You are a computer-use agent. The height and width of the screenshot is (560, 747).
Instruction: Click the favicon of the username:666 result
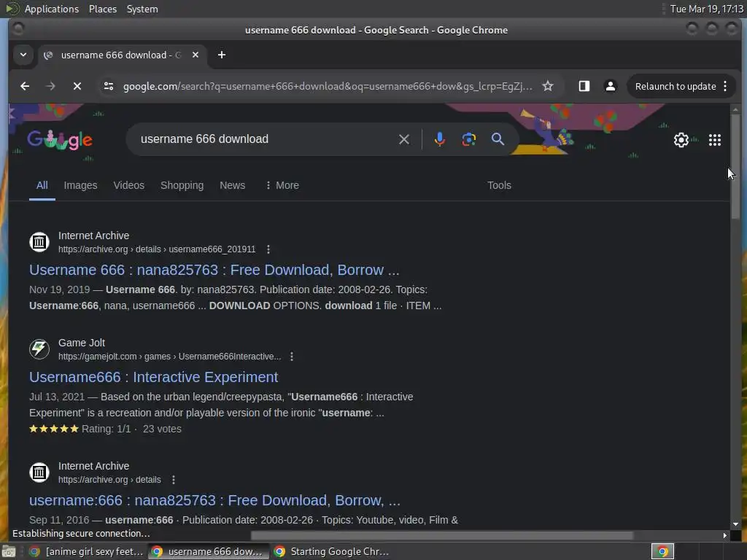click(x=39, y=472)
